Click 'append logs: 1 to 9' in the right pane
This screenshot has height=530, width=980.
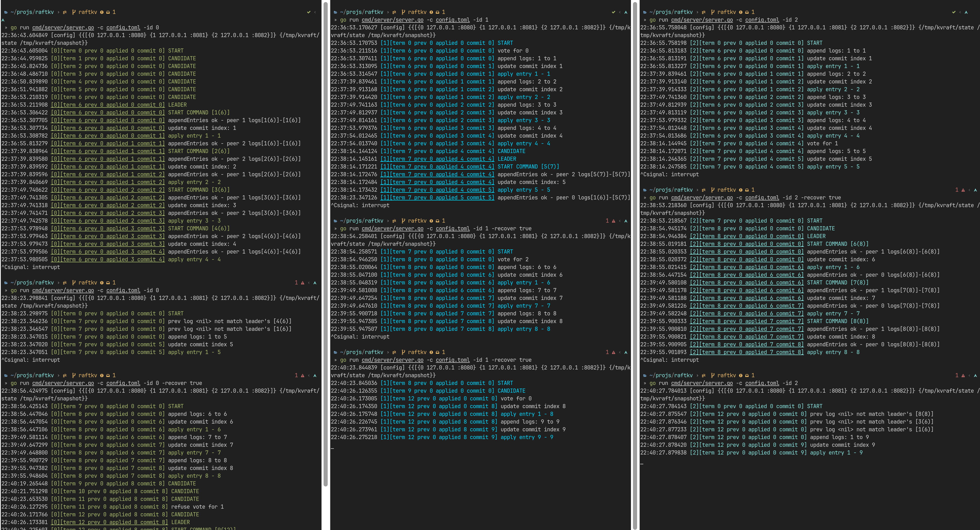coord(839,438)
